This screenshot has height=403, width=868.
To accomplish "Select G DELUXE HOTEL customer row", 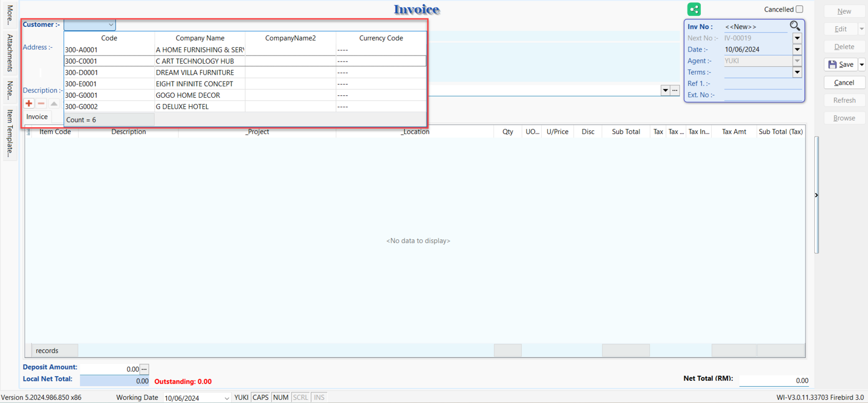I will (x=245, y=106).
